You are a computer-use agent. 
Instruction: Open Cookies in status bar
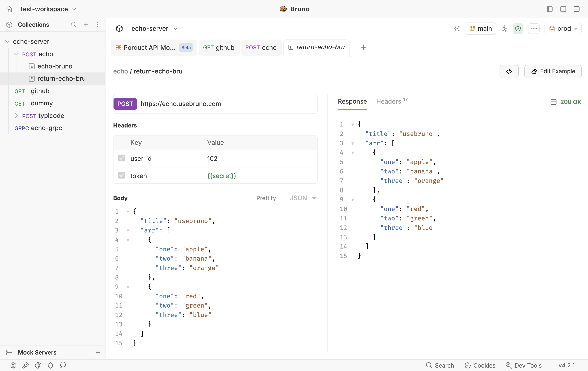click(480, 365)
